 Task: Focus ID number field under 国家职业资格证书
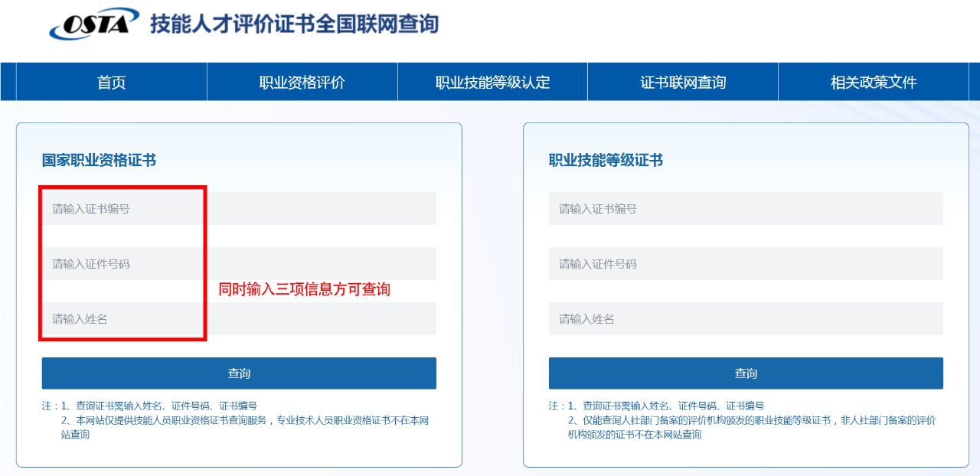(239, 264)
